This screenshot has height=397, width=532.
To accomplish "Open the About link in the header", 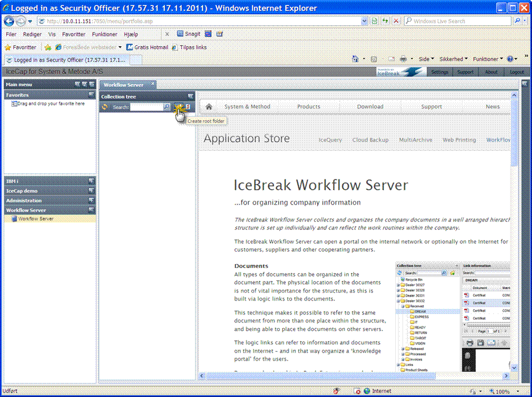I will click(491, 72).
